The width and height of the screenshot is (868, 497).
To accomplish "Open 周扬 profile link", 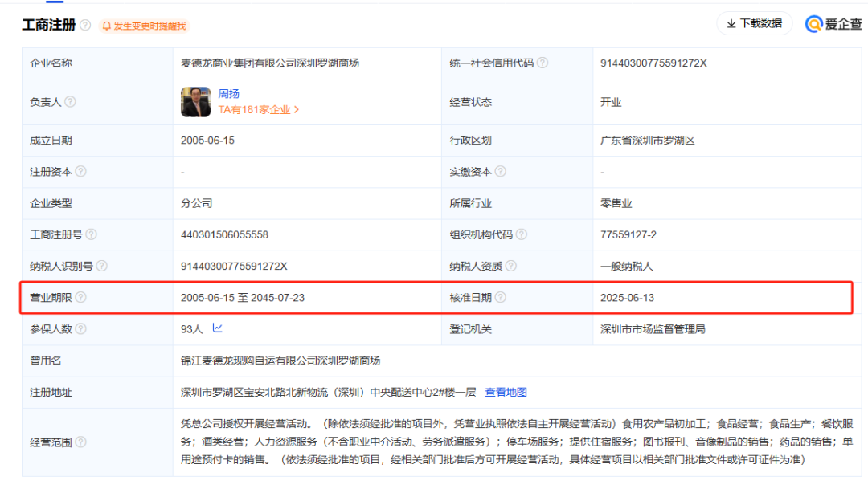I will tap(228, 94).
